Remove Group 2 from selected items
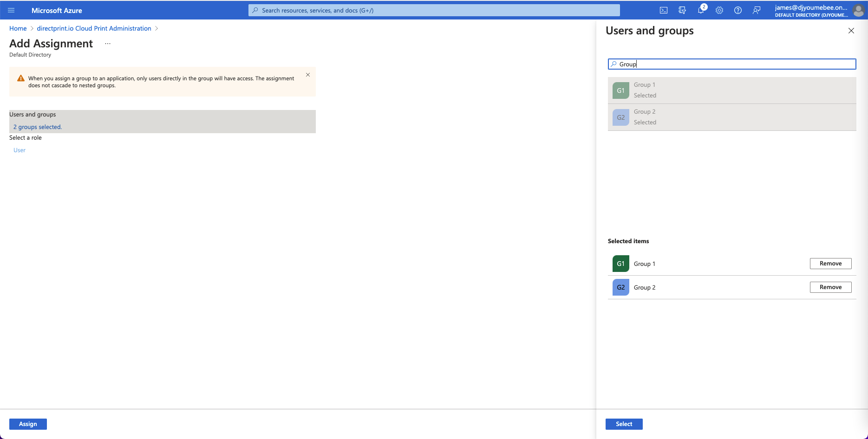 [x=830, y=287]
